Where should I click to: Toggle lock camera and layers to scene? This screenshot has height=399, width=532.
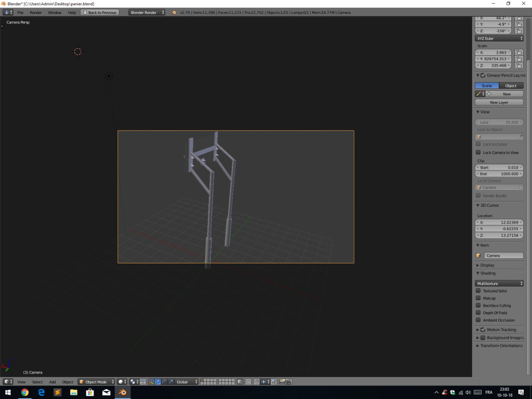click(x=240, y=382)
